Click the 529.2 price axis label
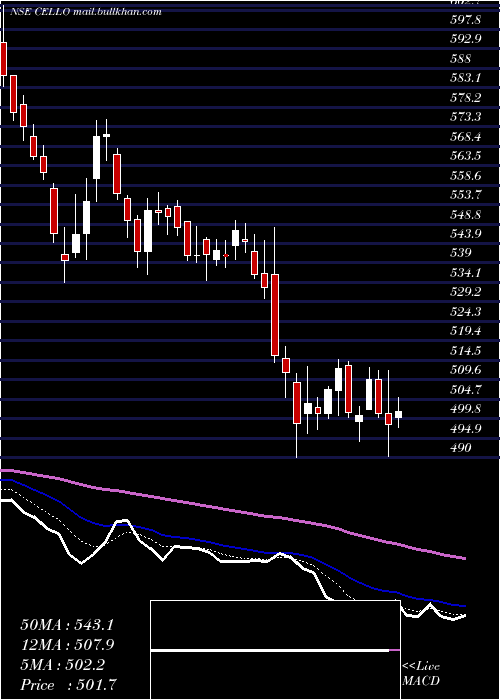 pyautogui.click(x=465, y=292)
